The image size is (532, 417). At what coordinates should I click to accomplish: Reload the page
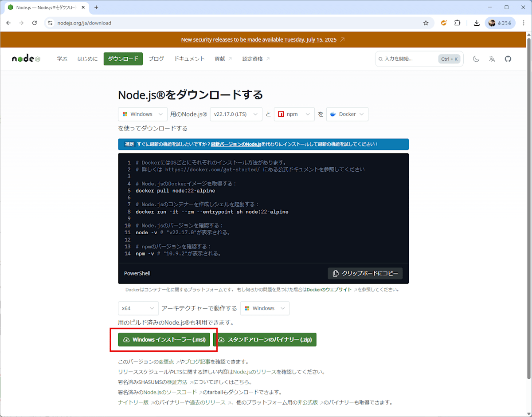click(35, 23)
